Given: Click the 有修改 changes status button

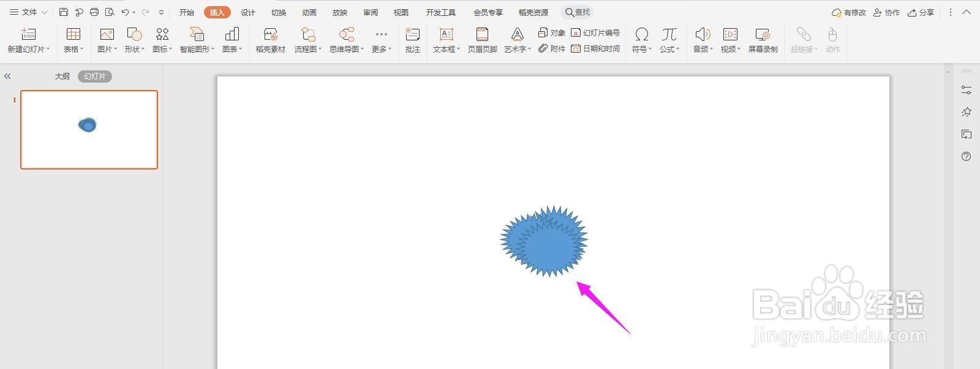Looking at the screenshot, I should (x=849, y=12).
